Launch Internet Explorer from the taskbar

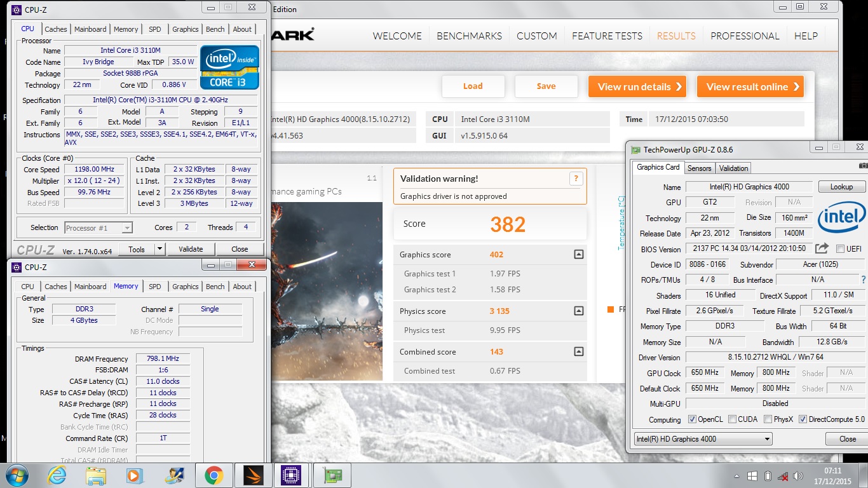(57, 475)
